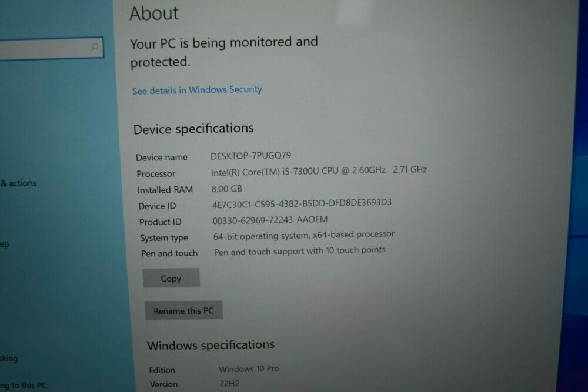The width and height of the screenshot is (588, 392).
Task: Click the Rename this PC button
Action: coord(183,311)
